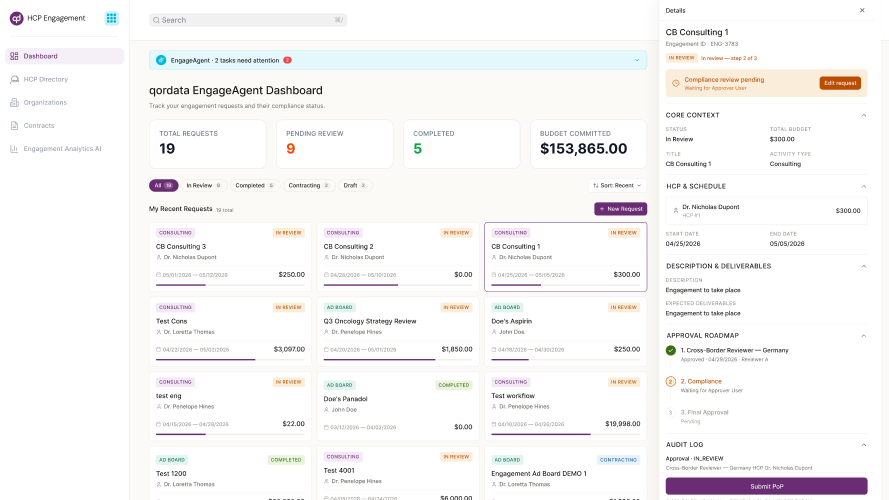Open Organizations in sidebar
Viewport: 889px width, 500px height.
tap(64, 103)
